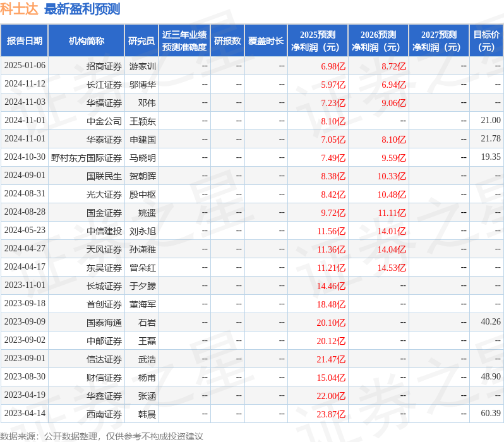Click the 2027预测净利润 column header
Screen dimensions: 504x442
pyautogui.click(x=439, y=41)
